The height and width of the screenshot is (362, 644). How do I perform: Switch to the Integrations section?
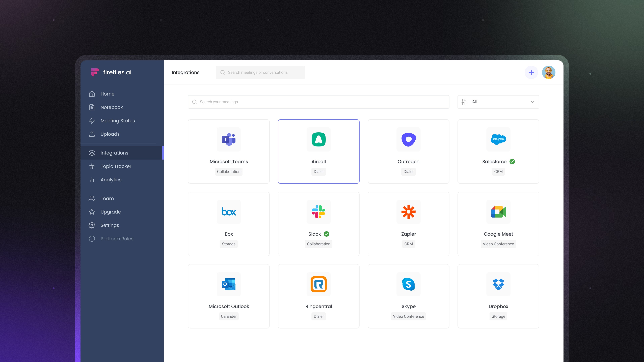point(114,153)
